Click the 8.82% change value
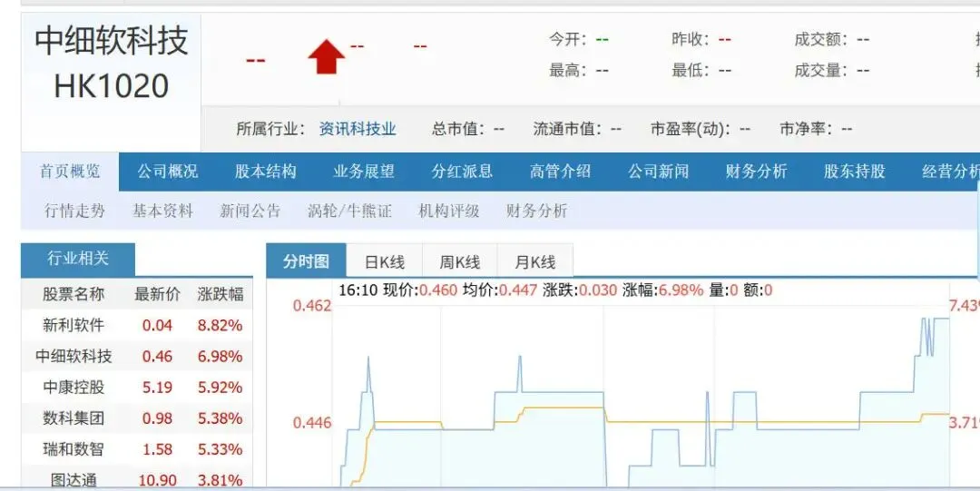 tap(220, 325)
